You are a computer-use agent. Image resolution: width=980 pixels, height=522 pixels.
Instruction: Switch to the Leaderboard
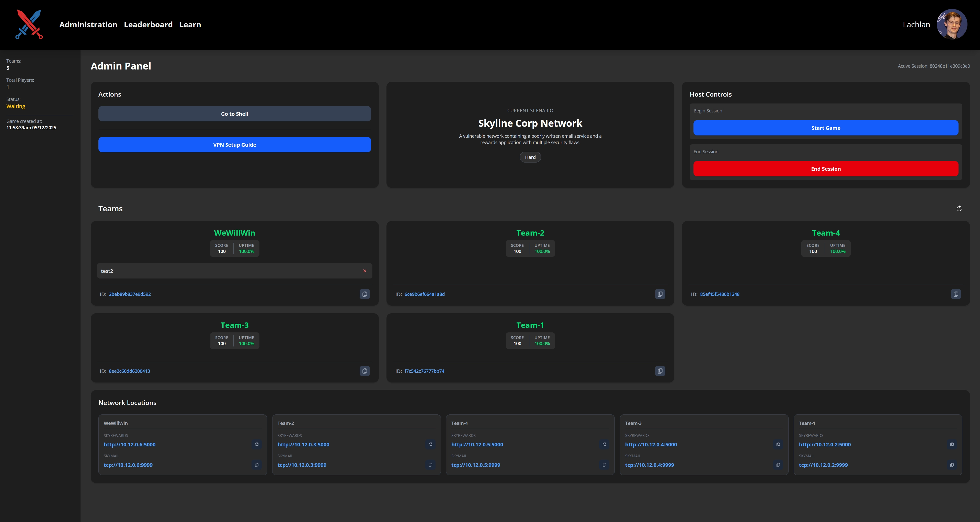(148, 24)
